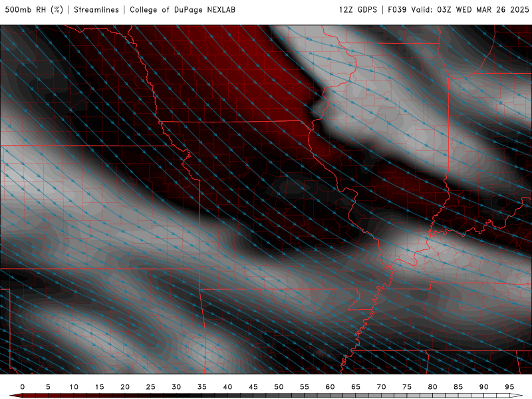Click the "College of DuPage NEXLAB" text
Viewport: 532px width, 399px height.
coord(182,10)
